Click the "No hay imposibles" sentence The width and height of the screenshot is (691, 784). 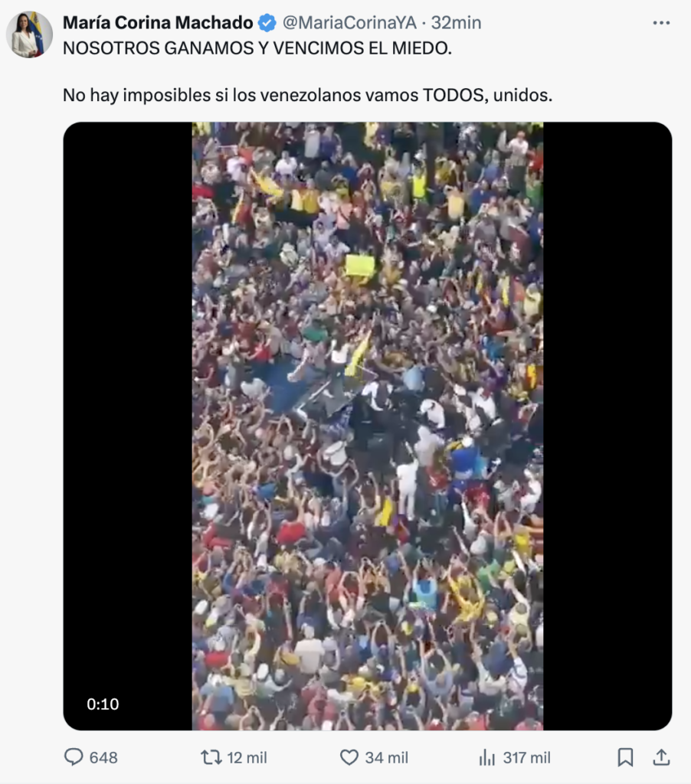[x=308, y=95]
